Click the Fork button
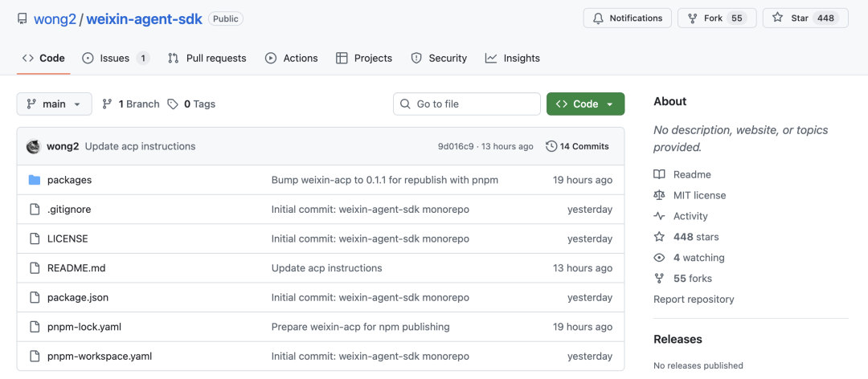 tap(717, 18)
